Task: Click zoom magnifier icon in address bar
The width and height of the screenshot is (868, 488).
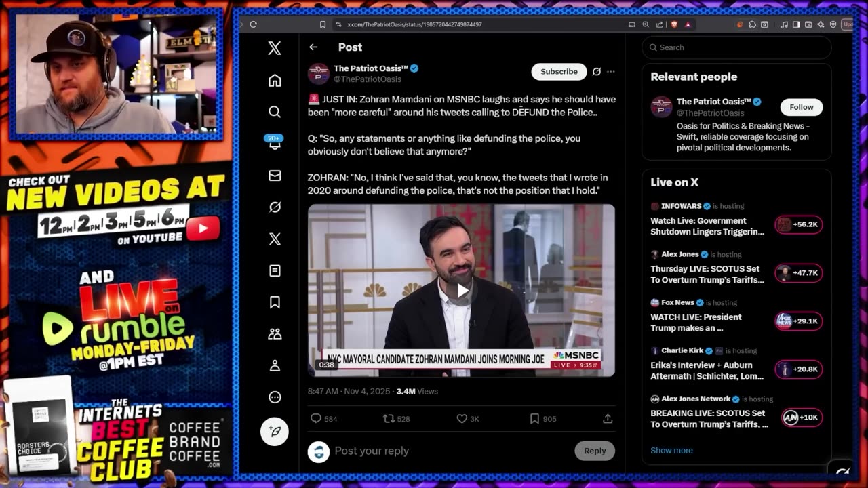Action: 646,24
